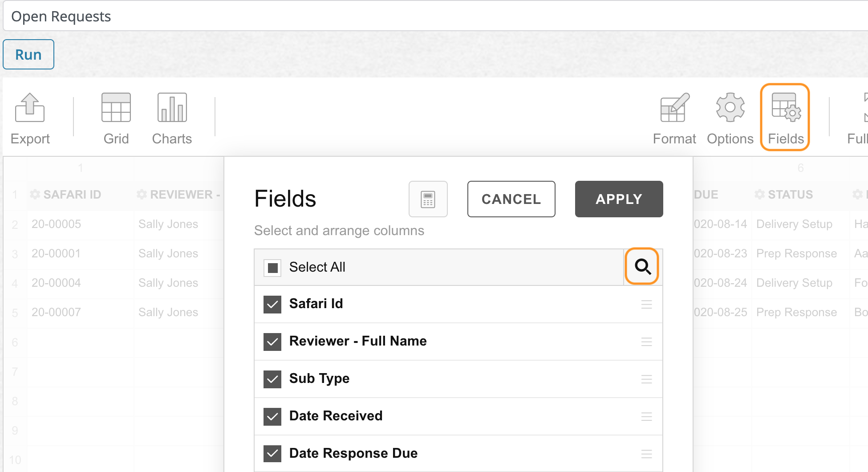Open the Charts view icon

coord(172,108)
